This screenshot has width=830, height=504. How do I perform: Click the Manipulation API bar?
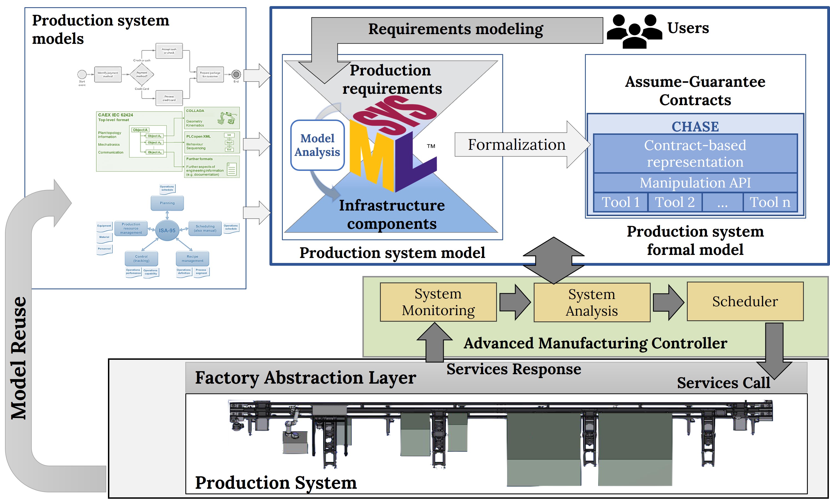[695, 183]
